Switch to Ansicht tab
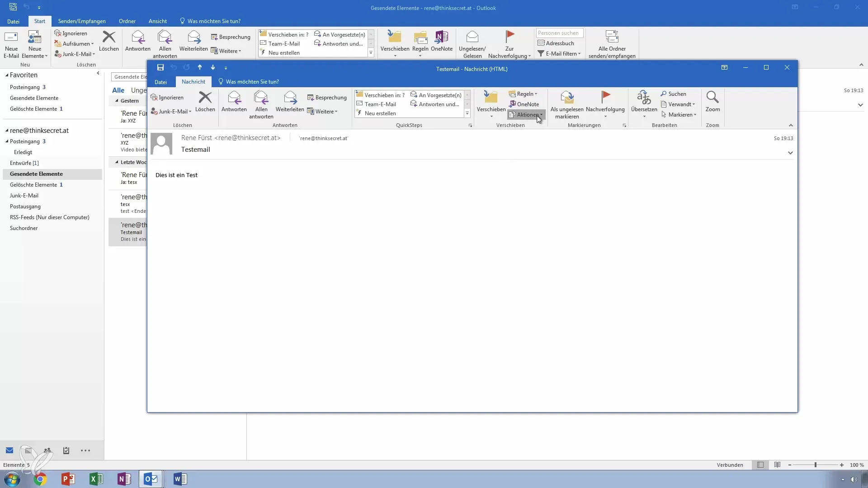This screenshot has width=868, height=488. [x=157, y=21]
